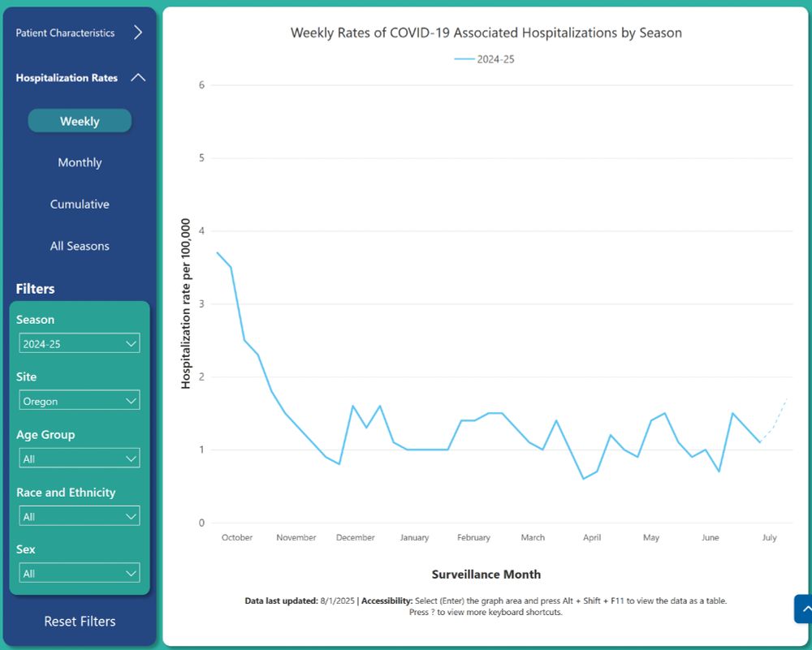Open the Season dropdown showing 2024-25
The image size is (812, 650).
80,343
